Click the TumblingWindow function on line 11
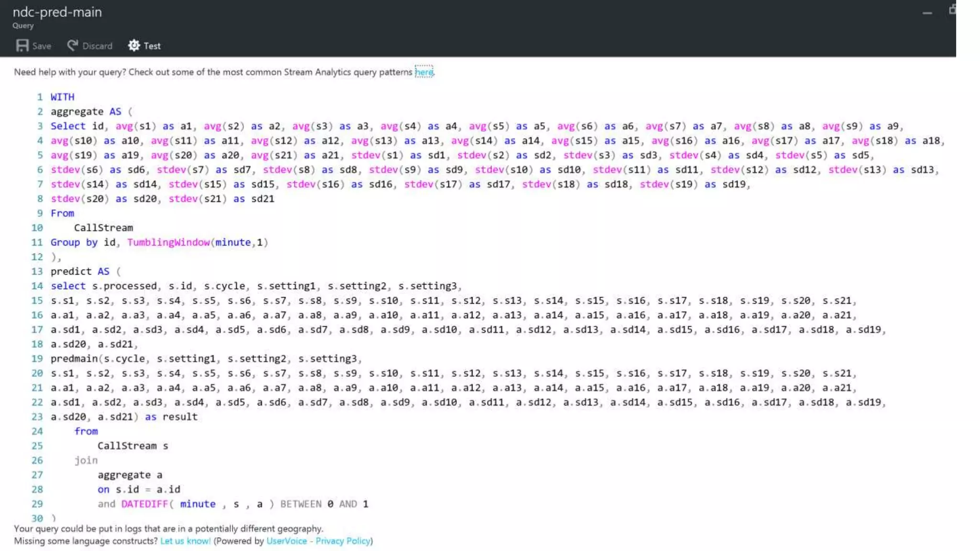 tap(168, 242)
